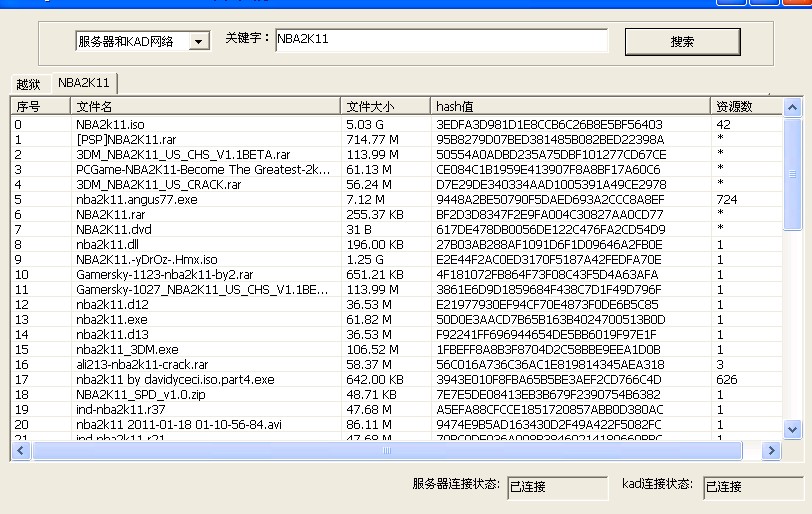Sort by the 文件名 column header

[x=205, y=106]
